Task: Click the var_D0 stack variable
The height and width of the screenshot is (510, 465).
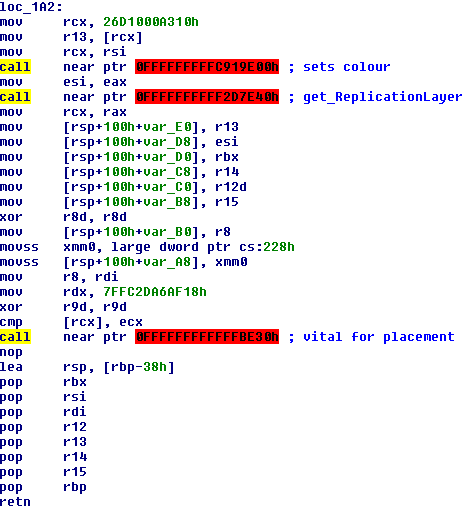Action: point(168,157)
